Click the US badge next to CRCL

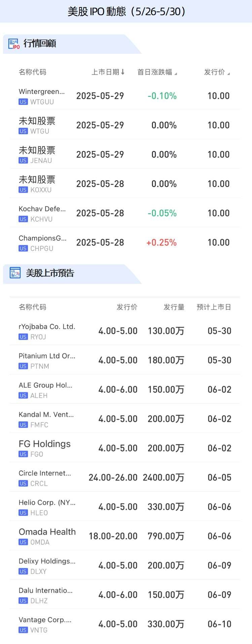tap(23, 484)
